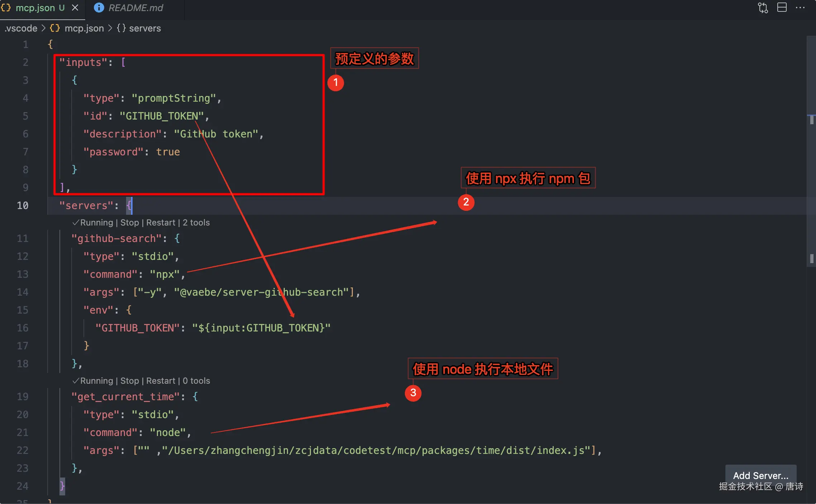Select the mcp.json editor tab
The height and width of the screenshot is (504, 816).
click(x=35, y=8)
